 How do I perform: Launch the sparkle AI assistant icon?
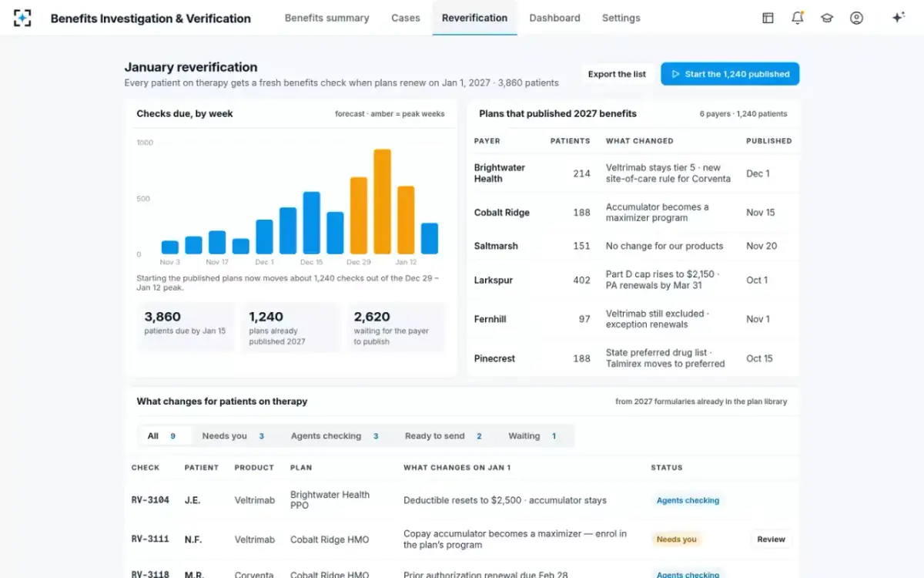pos(898,18)
